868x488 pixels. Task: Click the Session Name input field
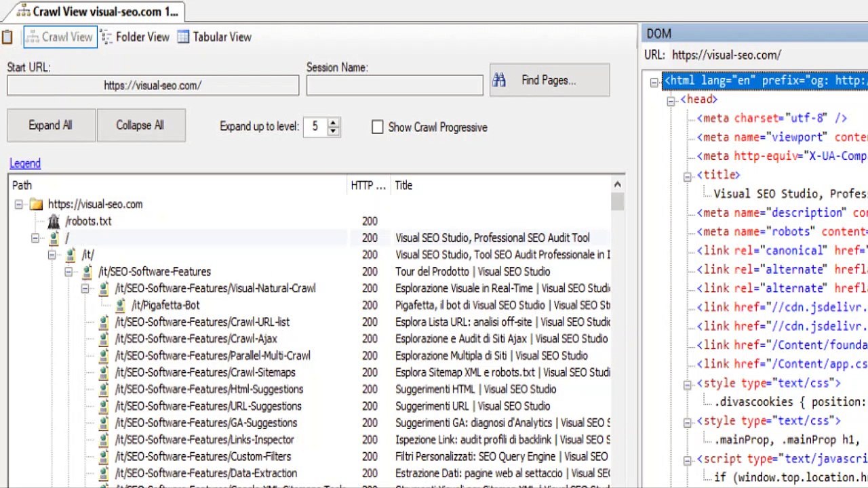tap(395, 85)
